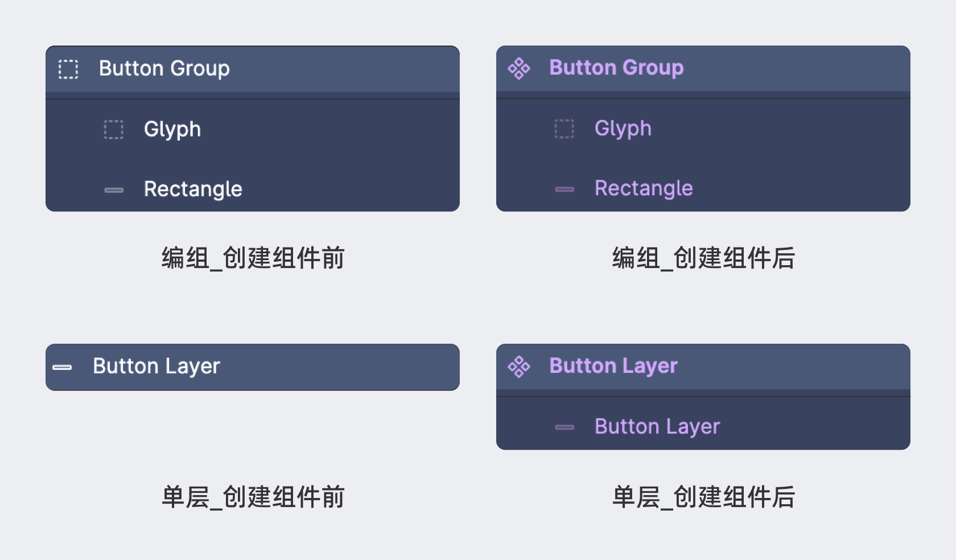The height and width of the screenshot is (560, 956).
Task: Select the white Glyph layer row
Action: (x=172, y=129)
